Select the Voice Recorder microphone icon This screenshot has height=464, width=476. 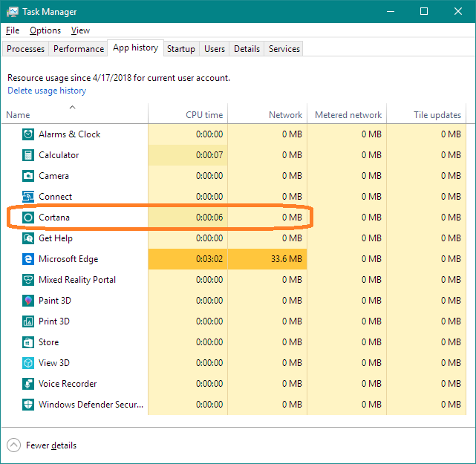(27, 384)
